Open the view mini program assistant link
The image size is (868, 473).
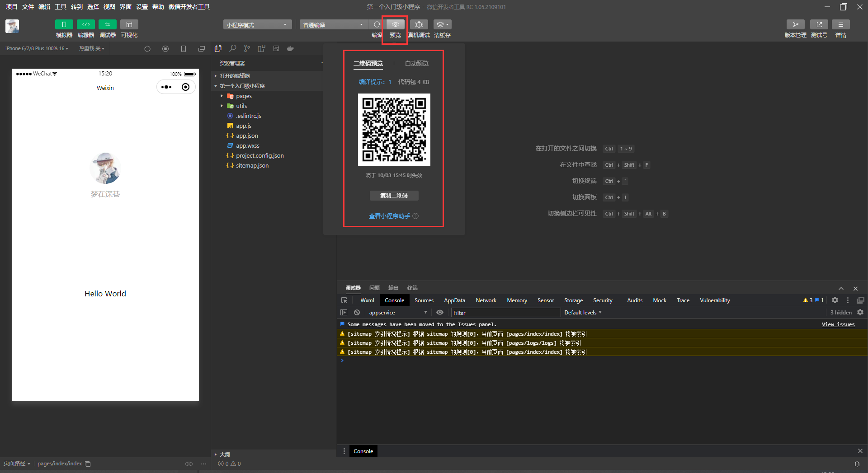[389, 216]
